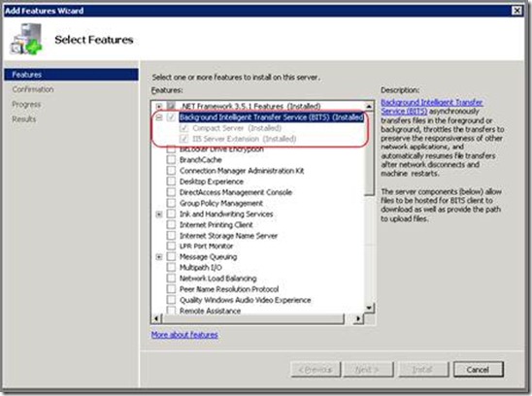Select the Network Load Balancing checkbox
This screenshot has height=396, width=532.
171,279
